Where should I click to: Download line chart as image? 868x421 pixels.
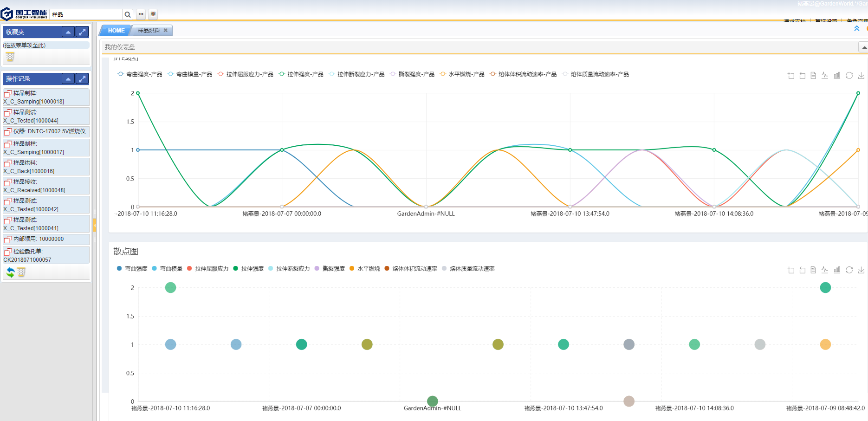[x=861, y=76]
